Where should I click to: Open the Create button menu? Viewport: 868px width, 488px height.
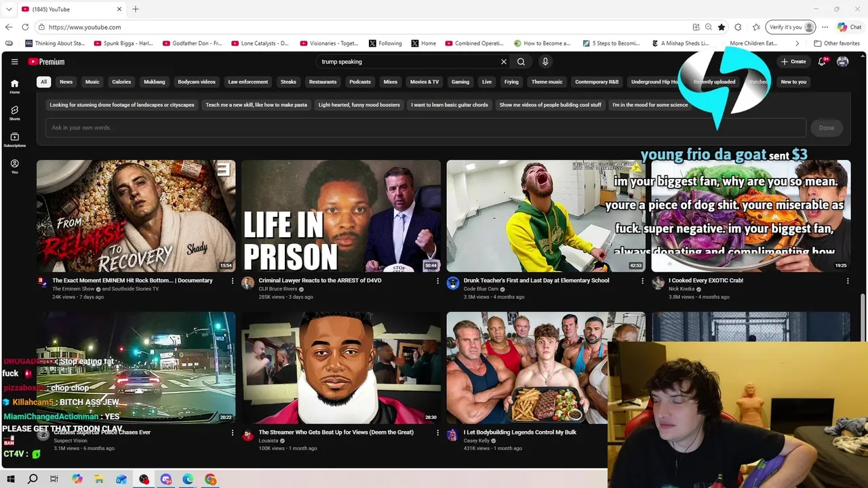click(793, 62)
